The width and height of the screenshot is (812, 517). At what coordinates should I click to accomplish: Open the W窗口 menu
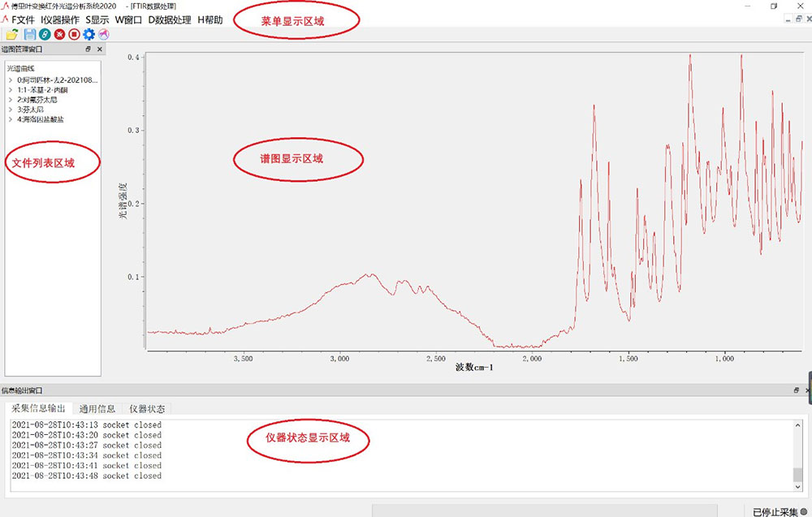128,20
